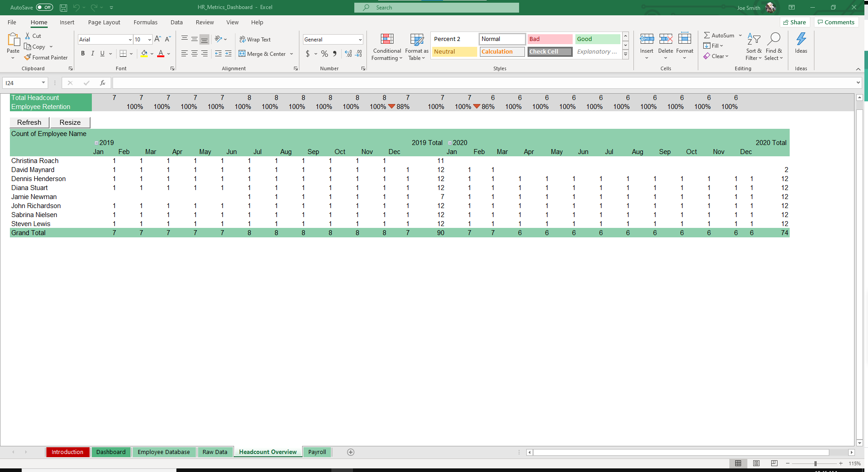Viewport: 868px width, 472px height.
Task: Toggle Italic formatting
Action: point(93,54)
